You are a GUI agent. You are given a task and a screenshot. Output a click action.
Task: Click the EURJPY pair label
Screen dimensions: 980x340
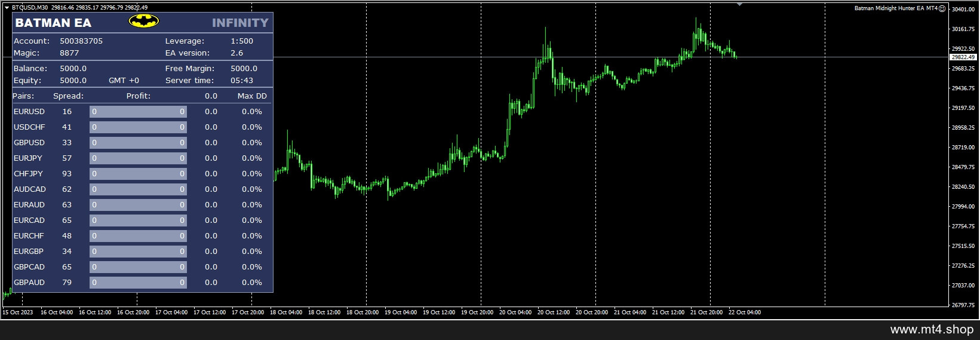point(28,158)
